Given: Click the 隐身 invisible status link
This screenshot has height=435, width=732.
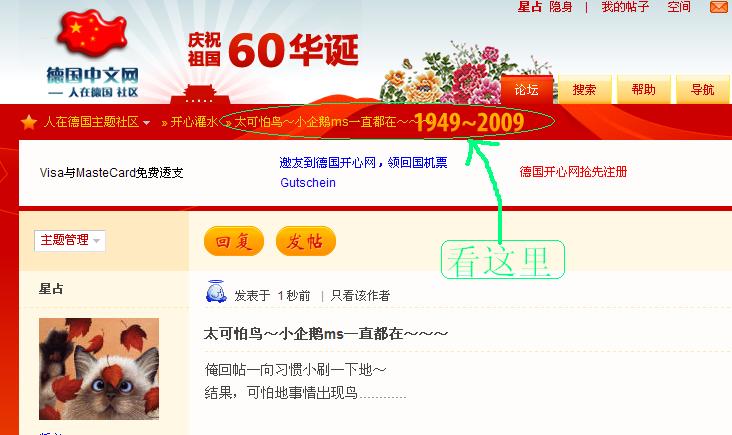Looking at the screenshot, I should [561, 7].
